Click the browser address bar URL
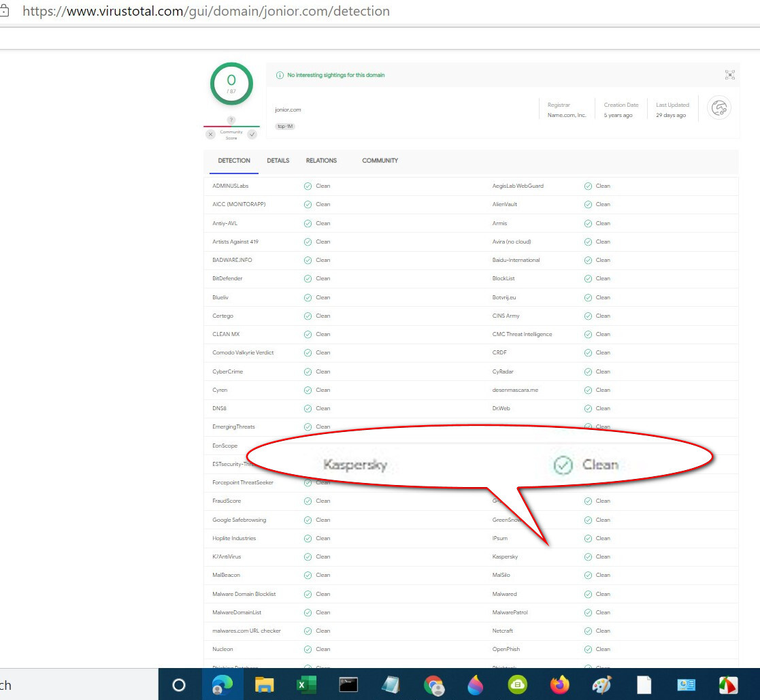Image resolution: width=760 pixels, height=700 pixels. point(206,12)
